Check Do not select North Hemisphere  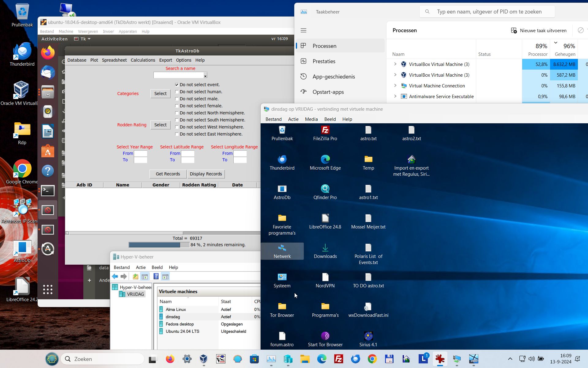click(177, 113)
